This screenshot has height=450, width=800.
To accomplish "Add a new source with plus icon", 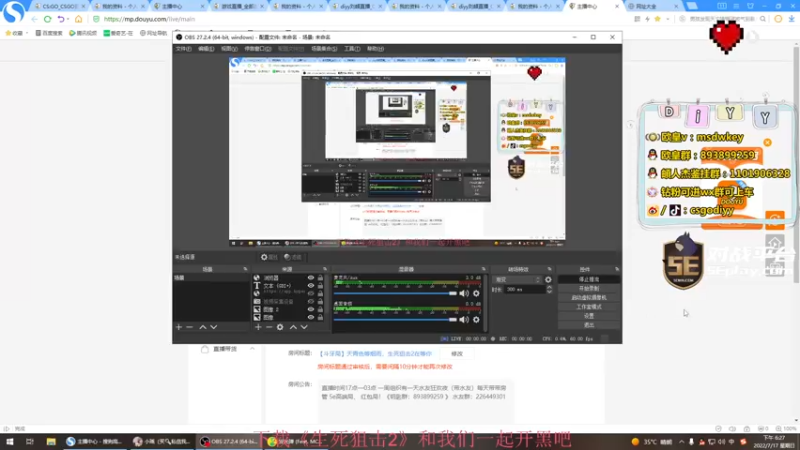I will [258, 327].
